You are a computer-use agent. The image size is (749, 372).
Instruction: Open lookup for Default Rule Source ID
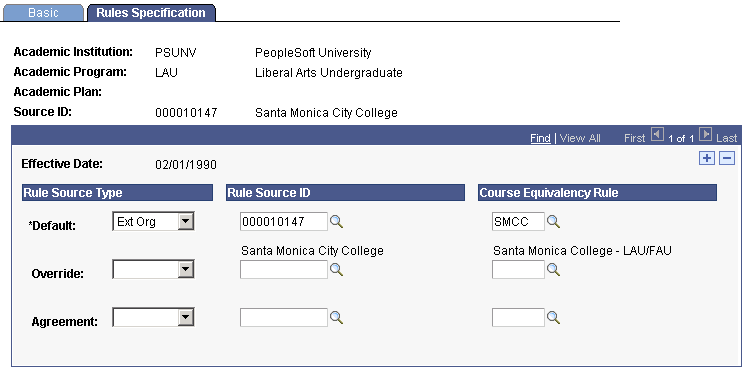click(337, 222)
